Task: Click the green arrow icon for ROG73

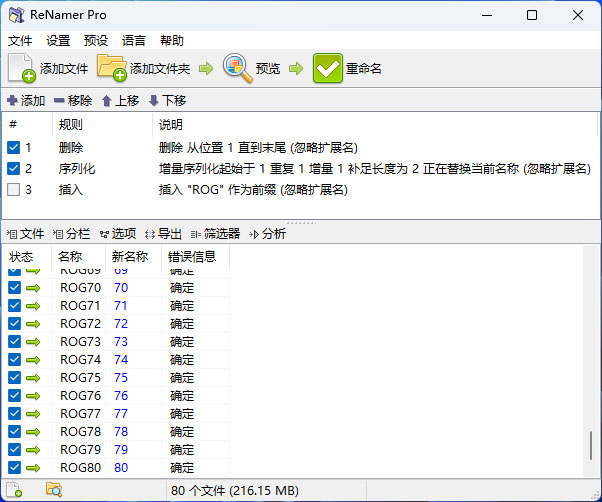Action: point(33,342)
